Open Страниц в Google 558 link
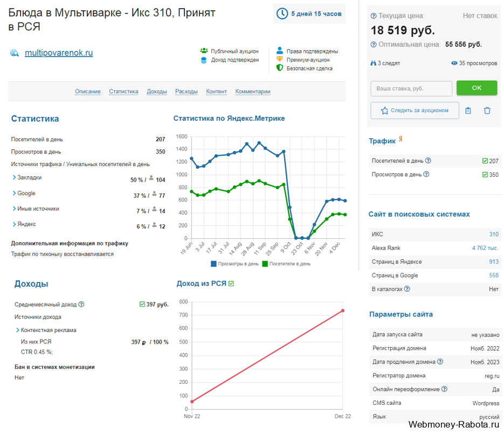 coord(494,275)
